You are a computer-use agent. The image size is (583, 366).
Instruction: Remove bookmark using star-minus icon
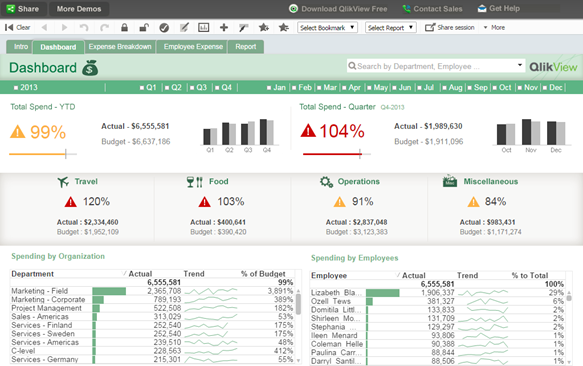click(x=284, y=28)
